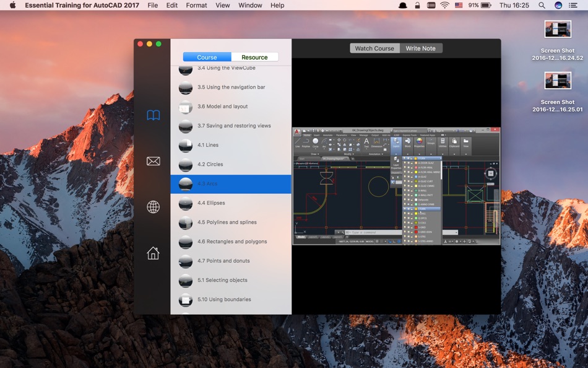This screenshot has height=368, width=588.
Task: Open the File menu
Action: pyautogui.click(x=153, y=5)
